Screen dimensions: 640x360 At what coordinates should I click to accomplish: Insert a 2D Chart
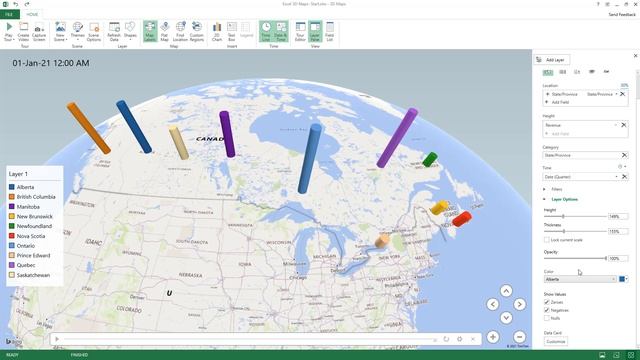pos(217,31)
